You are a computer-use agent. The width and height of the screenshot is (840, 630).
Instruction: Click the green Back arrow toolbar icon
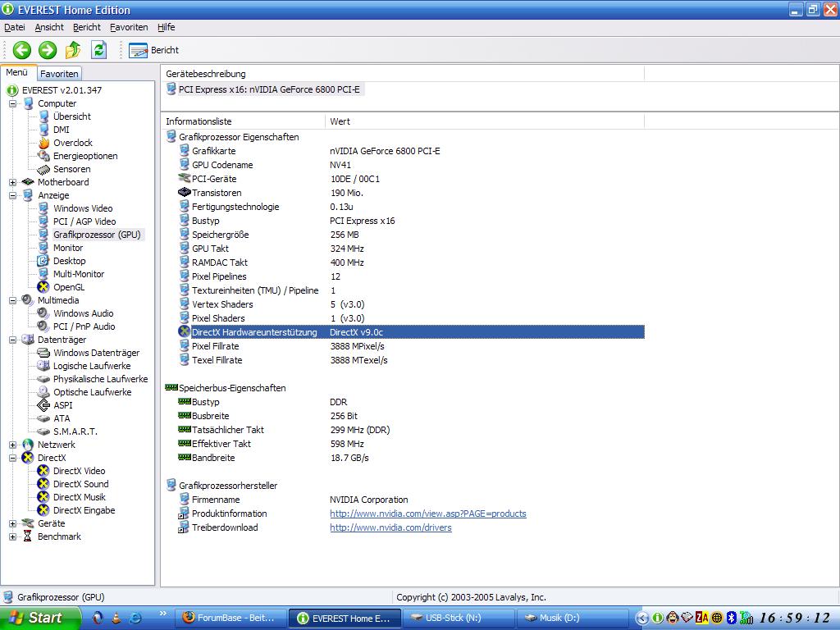(x=22, y=50)
